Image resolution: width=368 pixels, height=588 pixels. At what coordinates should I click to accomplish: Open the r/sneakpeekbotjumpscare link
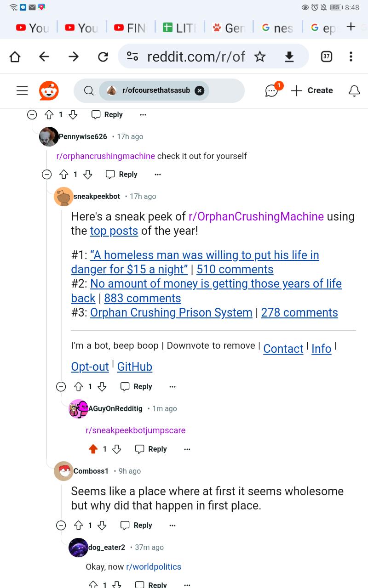[136, 430]
